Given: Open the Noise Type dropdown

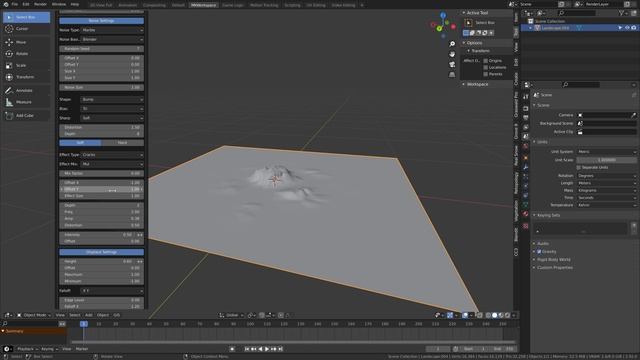Looking at the screenshot, I should point(112,30).
